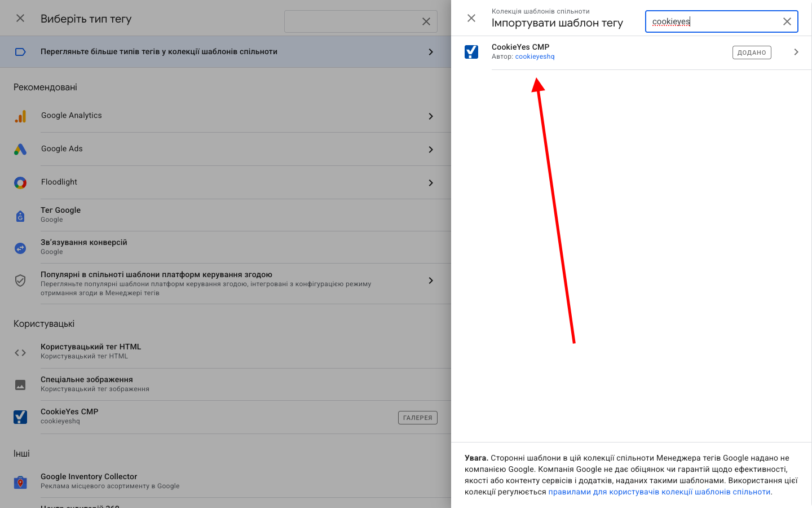Click the Floodlight ring icon
Viewport: 812px width, 508px height.
pos(20,183)
